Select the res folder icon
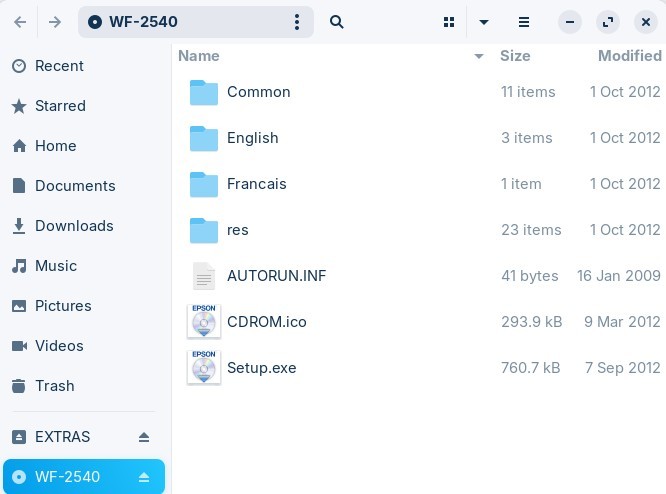Image resolution: width=666 pixels, height=494 pixels. [204, 230]
